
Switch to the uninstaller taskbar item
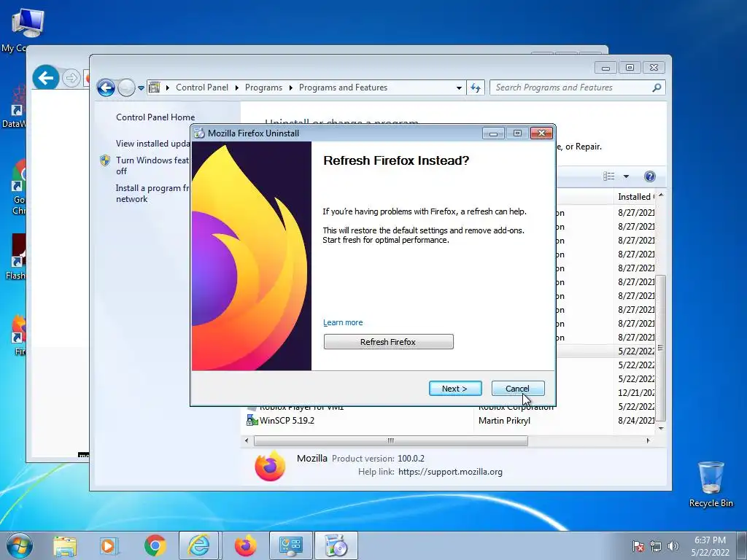(336, 545)
